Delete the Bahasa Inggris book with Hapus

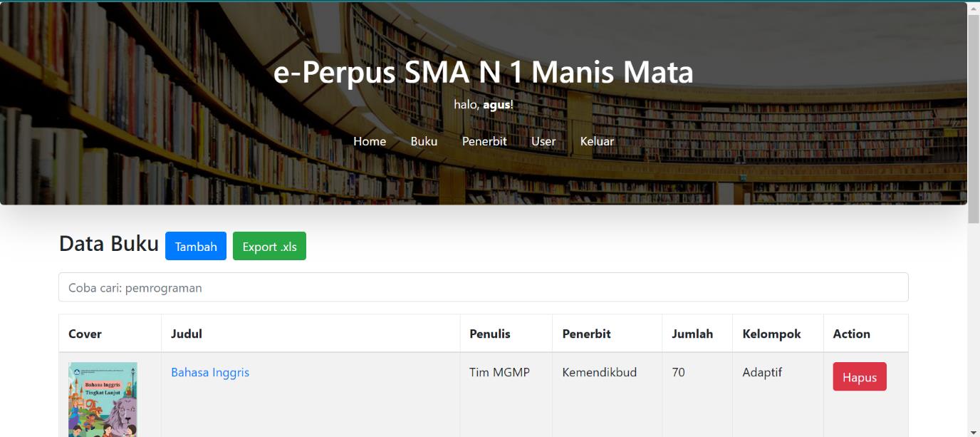859,377
